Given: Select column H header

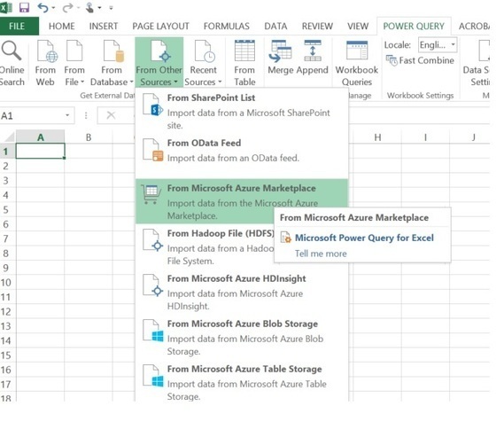Looking at the screenshot, I should tap(377, 137).
